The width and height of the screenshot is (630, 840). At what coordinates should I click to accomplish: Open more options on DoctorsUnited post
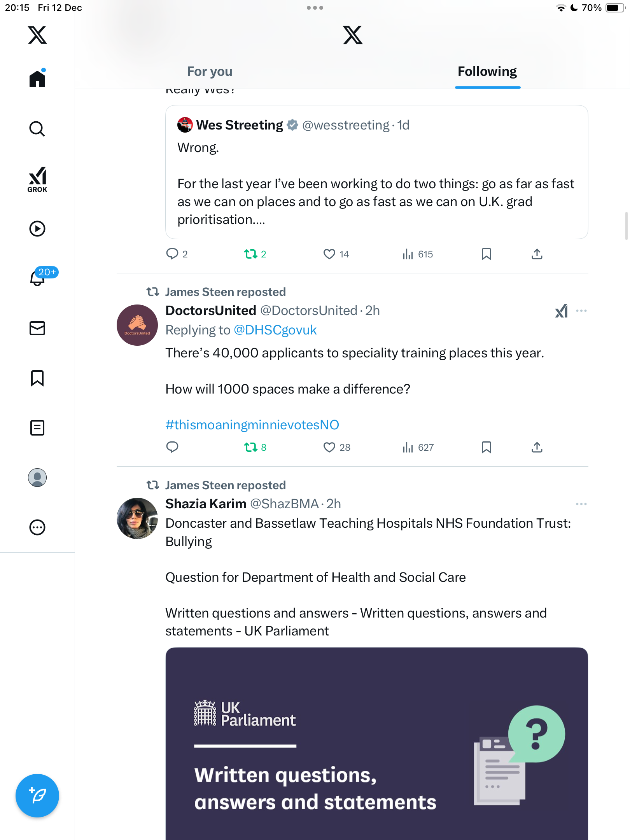pos(581,311)
